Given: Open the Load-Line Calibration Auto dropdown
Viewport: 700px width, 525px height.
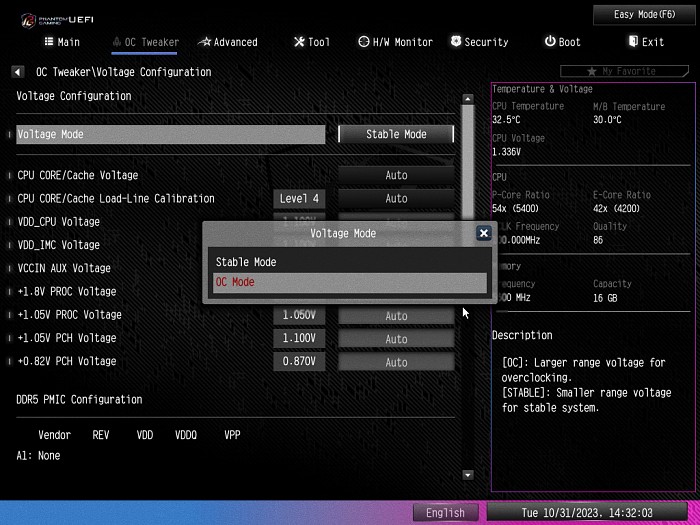Looking at the screenshot, I should pos(396,199).
